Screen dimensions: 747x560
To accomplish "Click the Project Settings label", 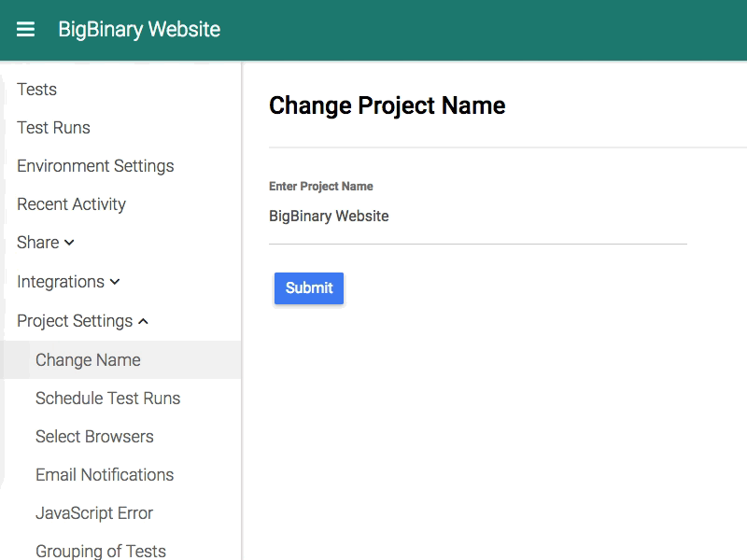I will (75, 321).
